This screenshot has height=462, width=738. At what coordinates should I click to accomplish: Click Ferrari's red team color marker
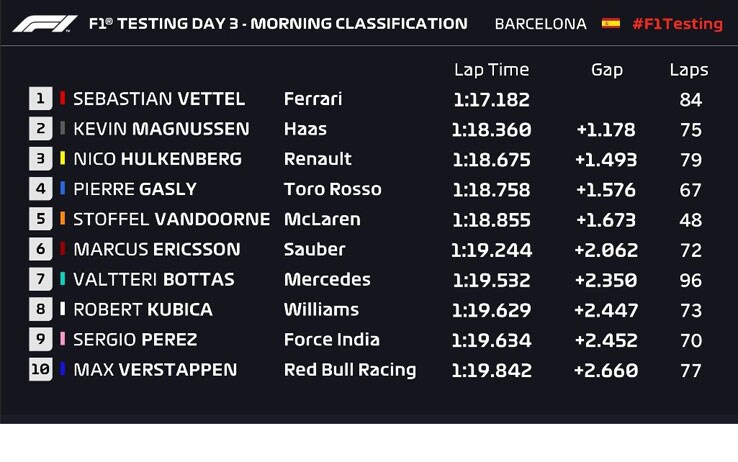pos(63,98)
